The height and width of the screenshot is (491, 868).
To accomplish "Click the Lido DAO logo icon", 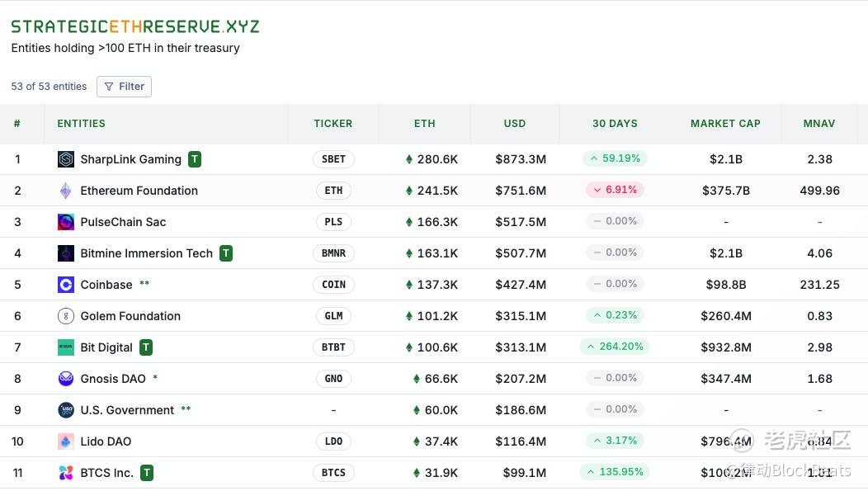I will coord(66,441).
